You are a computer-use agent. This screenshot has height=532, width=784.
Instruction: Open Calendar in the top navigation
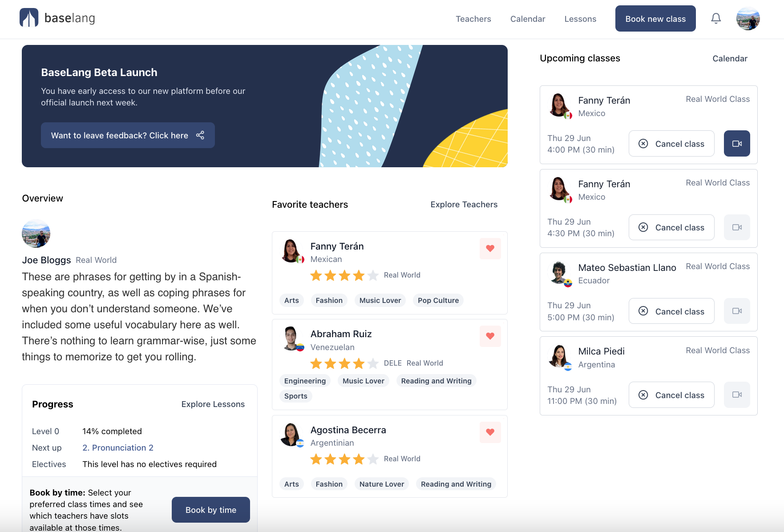point(528,19)
